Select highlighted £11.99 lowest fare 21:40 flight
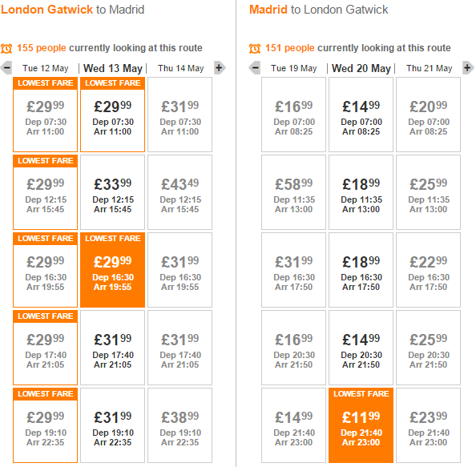This screenshot has height=467, width=476. [361, 425]
